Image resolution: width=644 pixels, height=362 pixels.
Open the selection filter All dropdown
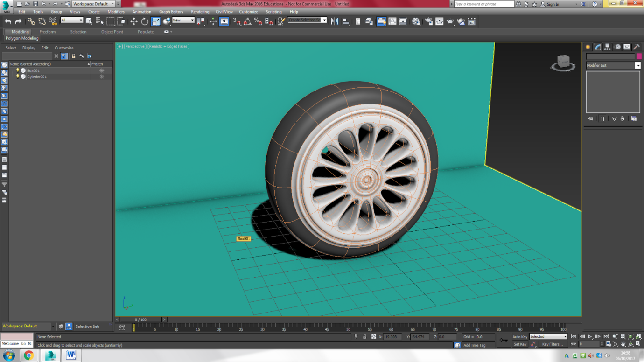pyautogui.click(x=72, y=20)
